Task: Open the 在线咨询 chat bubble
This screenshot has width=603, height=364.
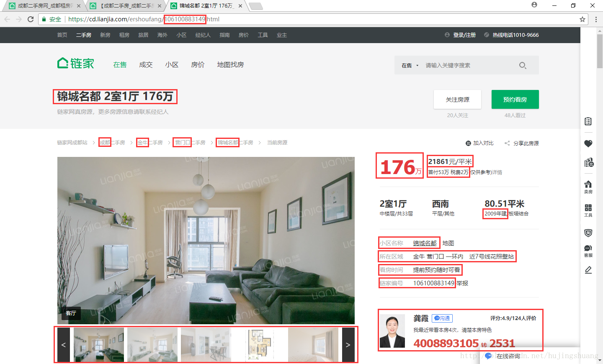Action: [502, 356]
